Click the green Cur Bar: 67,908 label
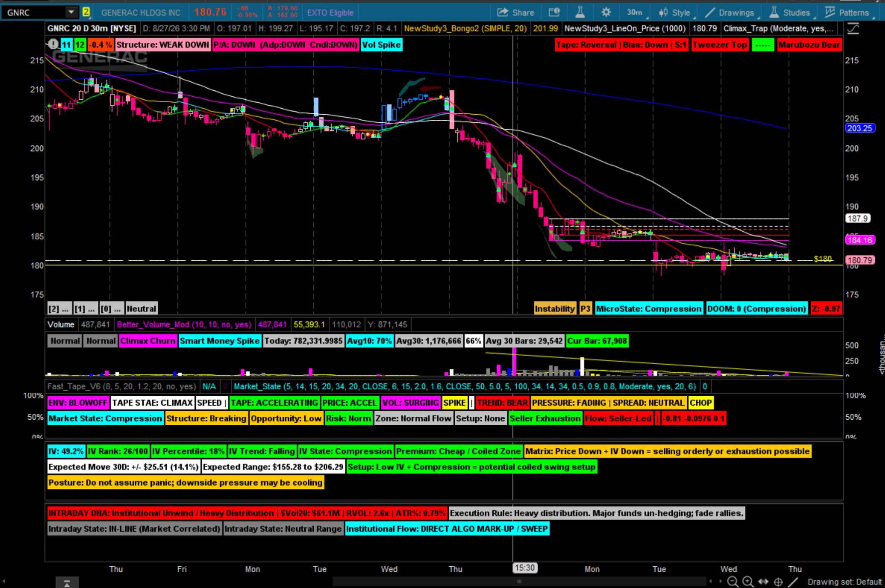Image resolution: width=885 pixels, height=588 pixels. coord(597,341)
